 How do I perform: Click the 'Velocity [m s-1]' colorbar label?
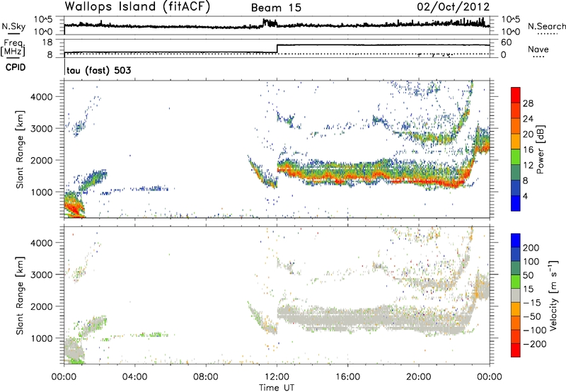[553, 296]
